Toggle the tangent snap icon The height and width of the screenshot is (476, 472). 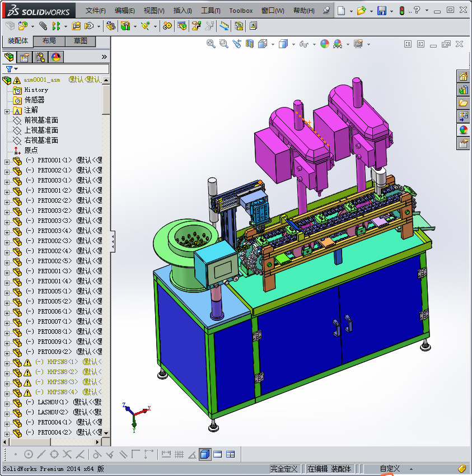click(x=97, y=455)
